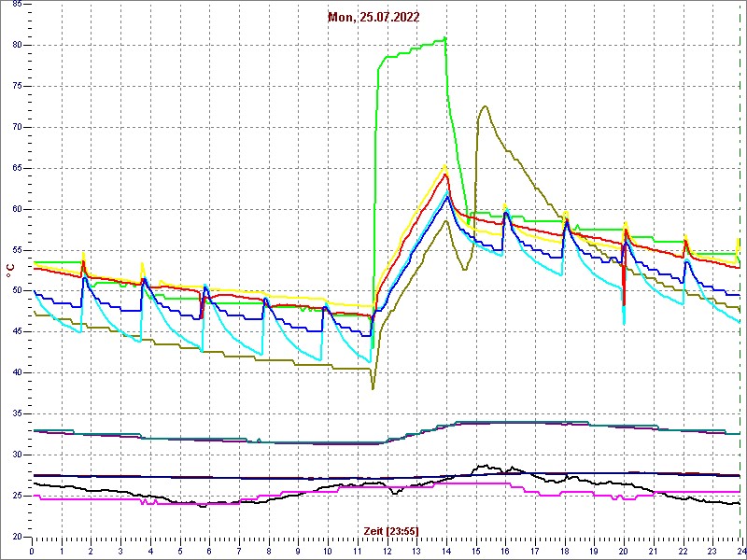Viewport: 747px width, 560px height.
Task: Click hour 3 on the time axis
Action: tap(120, 551)
